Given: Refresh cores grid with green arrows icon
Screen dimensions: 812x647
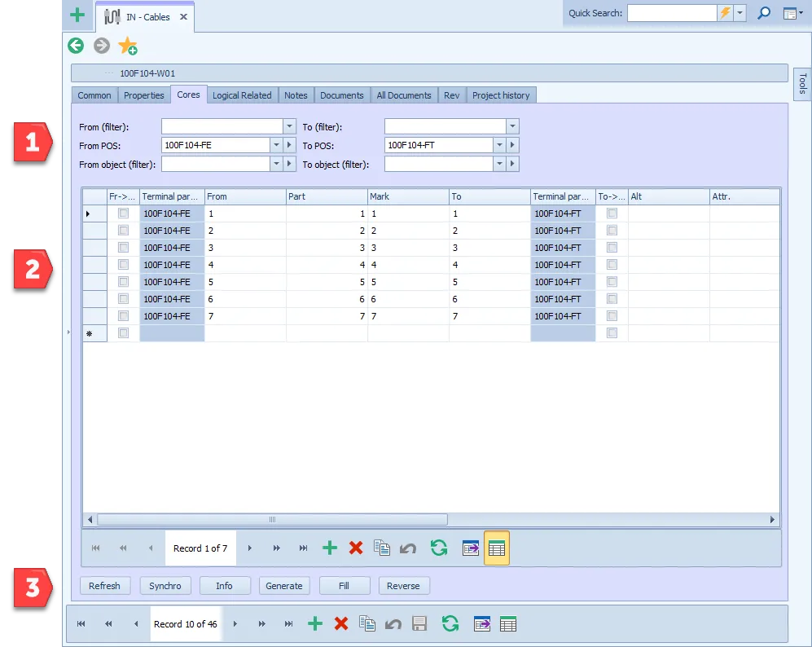Looking at the screenshot, I should [x=439, y=548].
